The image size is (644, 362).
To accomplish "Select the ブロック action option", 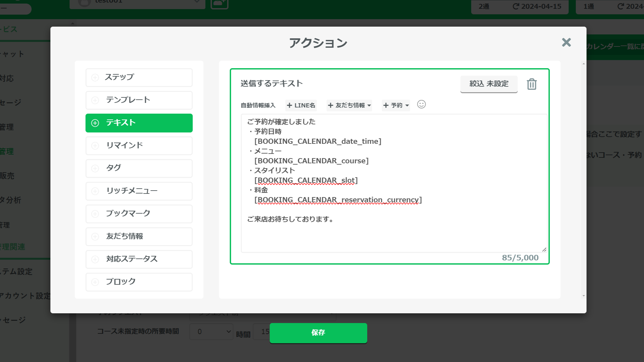I will click(x=139, y=282).
